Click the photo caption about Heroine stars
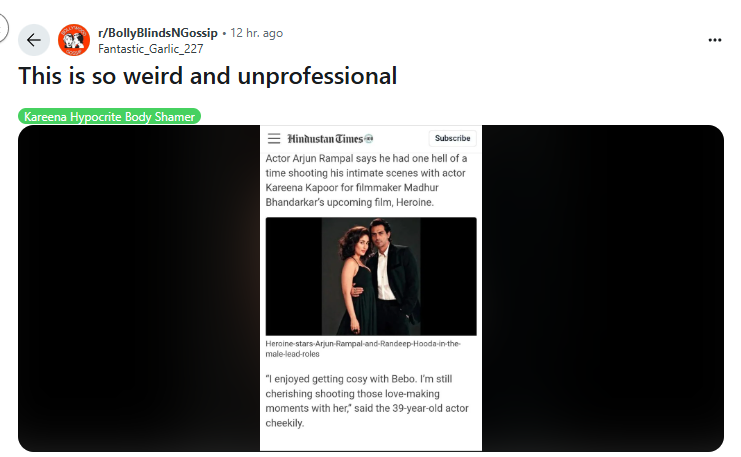Screen dimensions: 741x457 coord(363,349)
